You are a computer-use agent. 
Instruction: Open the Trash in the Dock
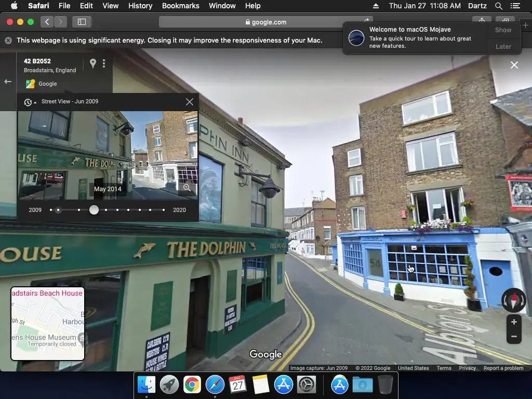coord(385,384)
